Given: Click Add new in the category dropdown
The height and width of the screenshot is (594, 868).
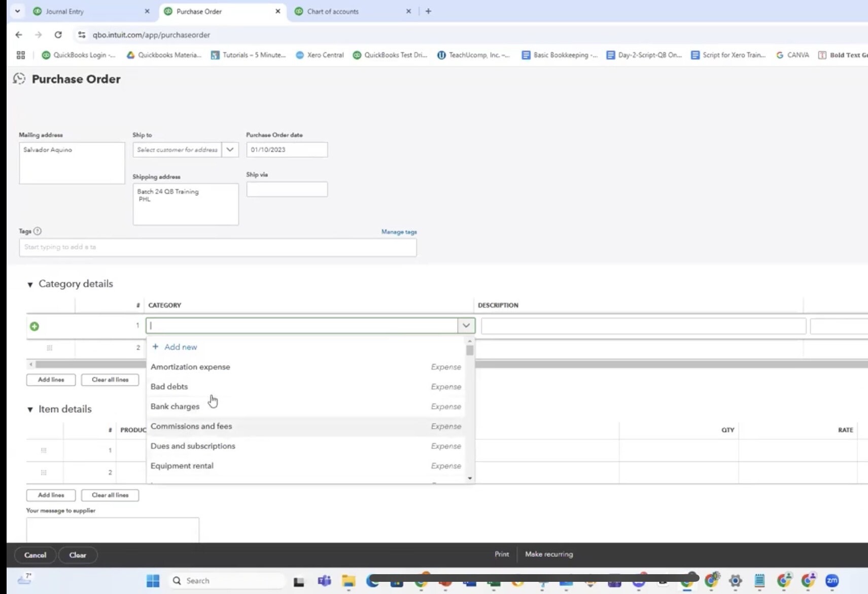Looking at the screenshot, I should [175, 347].
